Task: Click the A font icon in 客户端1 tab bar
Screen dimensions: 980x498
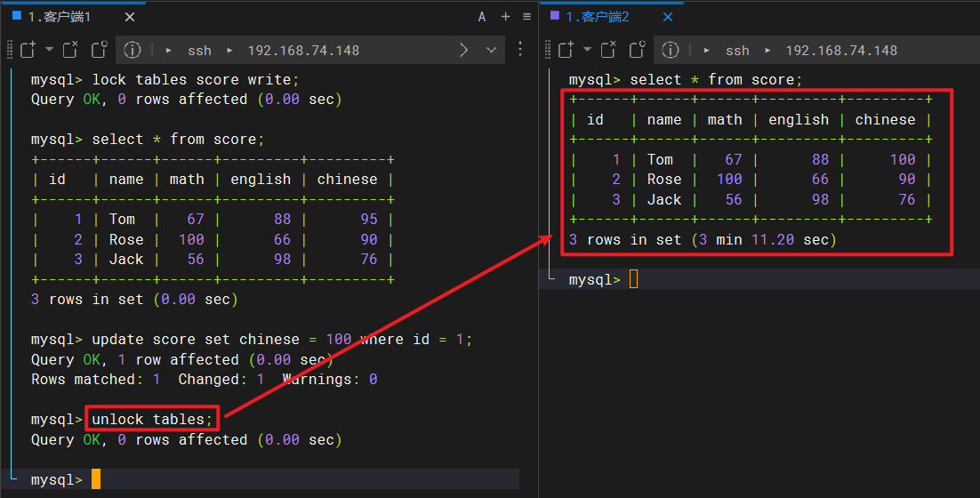Action: 482,17
